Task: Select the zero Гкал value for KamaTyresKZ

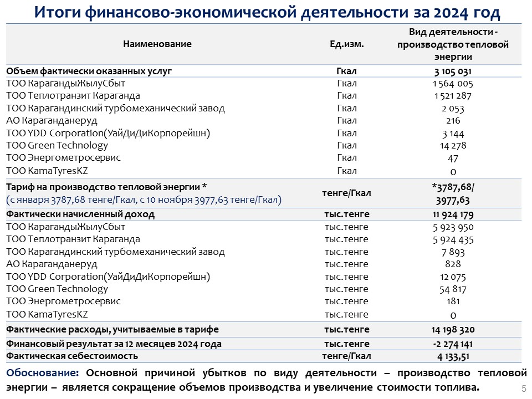Action: pyautogui.click(x=453, y=172)
